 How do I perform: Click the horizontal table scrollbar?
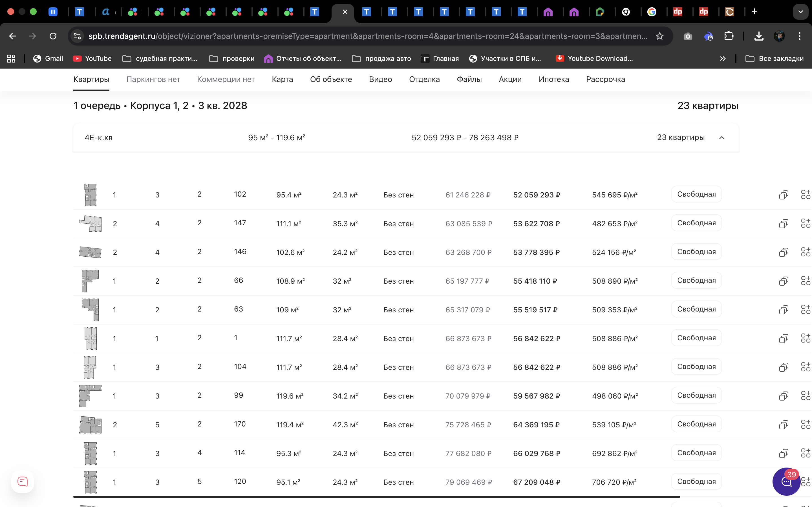376,497
